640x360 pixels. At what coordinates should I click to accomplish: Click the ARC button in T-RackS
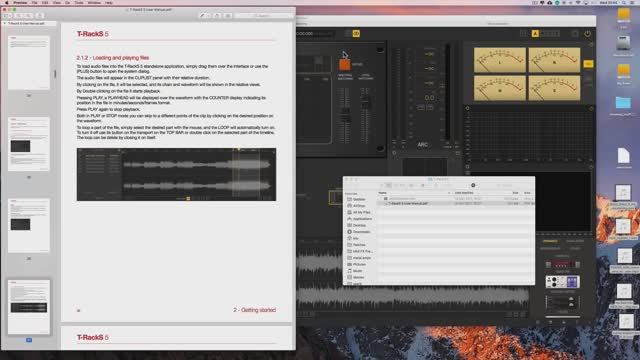tap(422, 144)
